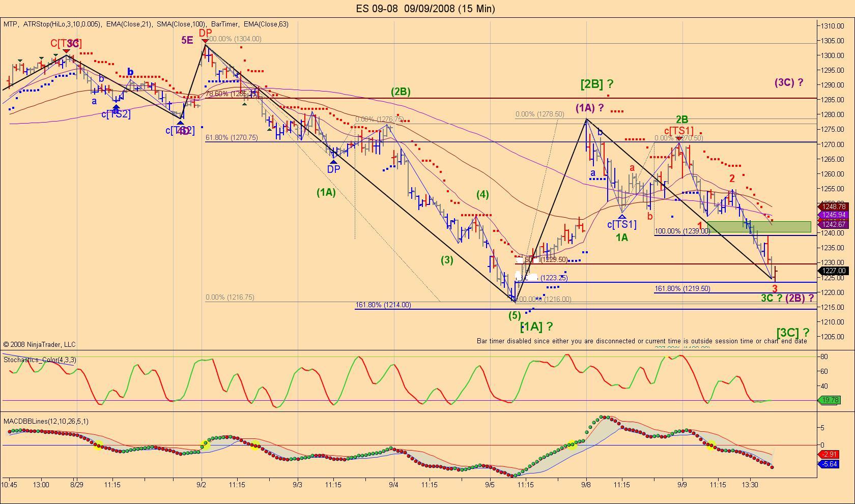Click the 9/8 date on the time axis

coord(586,485)
